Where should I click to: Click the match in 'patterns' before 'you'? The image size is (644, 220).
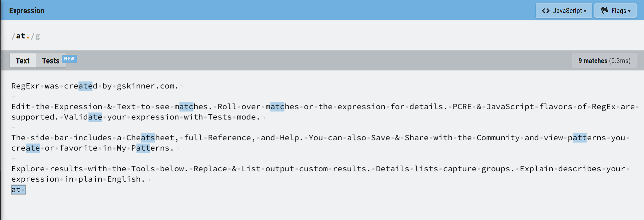click(580, 138)
